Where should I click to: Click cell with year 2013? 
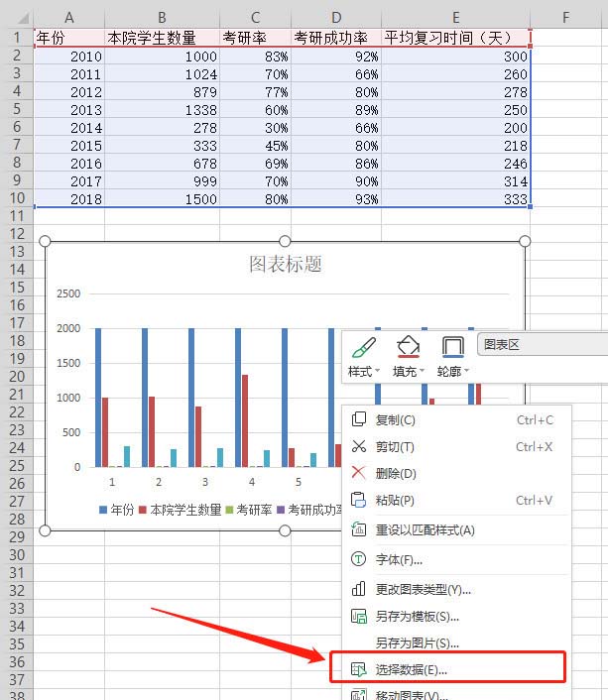(68, 109)
